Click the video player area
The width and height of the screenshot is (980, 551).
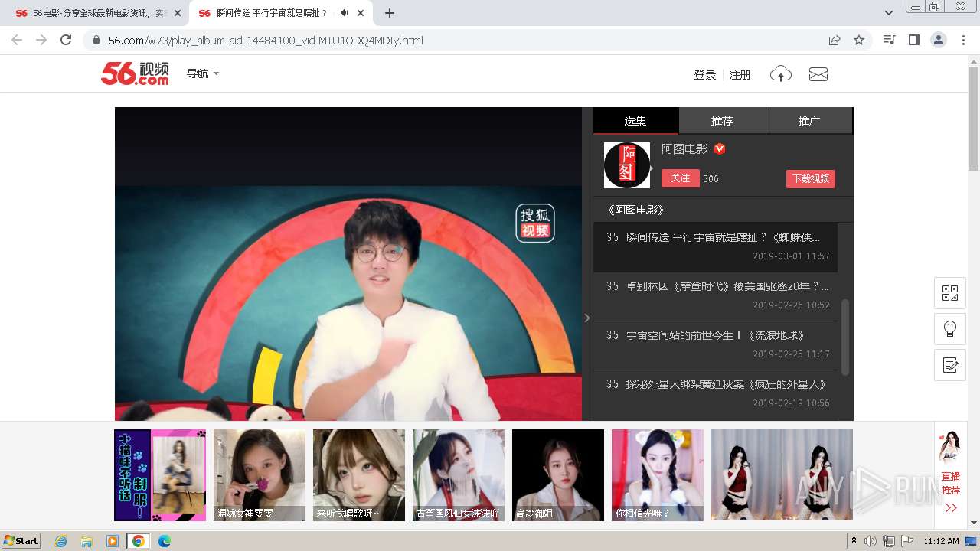pos(348,264)
